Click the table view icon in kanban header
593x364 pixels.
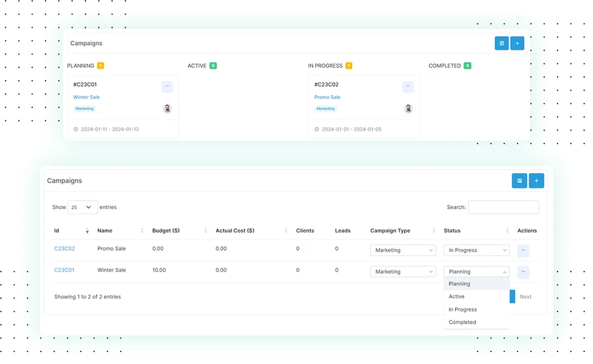click(x=502, y=43)
